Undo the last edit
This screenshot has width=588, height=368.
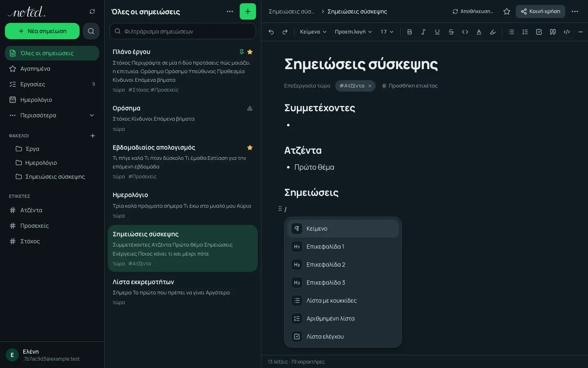pos(271,32)
